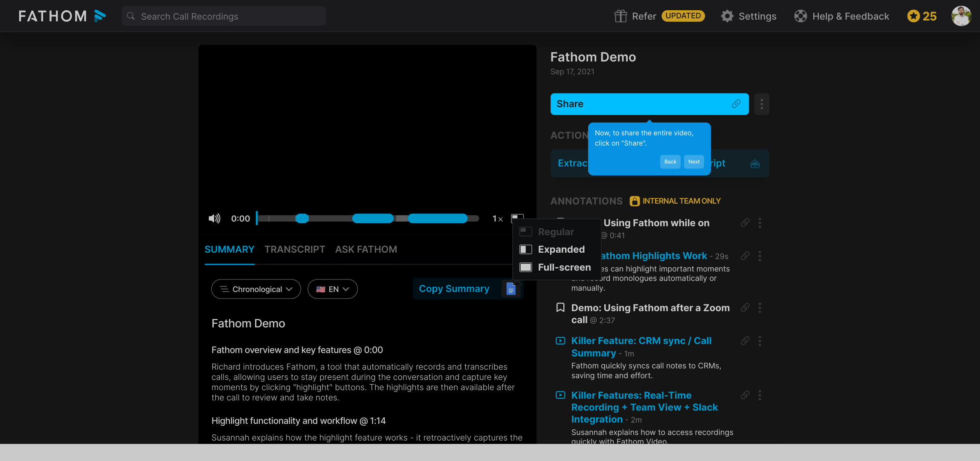
Task: Click the Google Docs icon
Action: (511, 289)
